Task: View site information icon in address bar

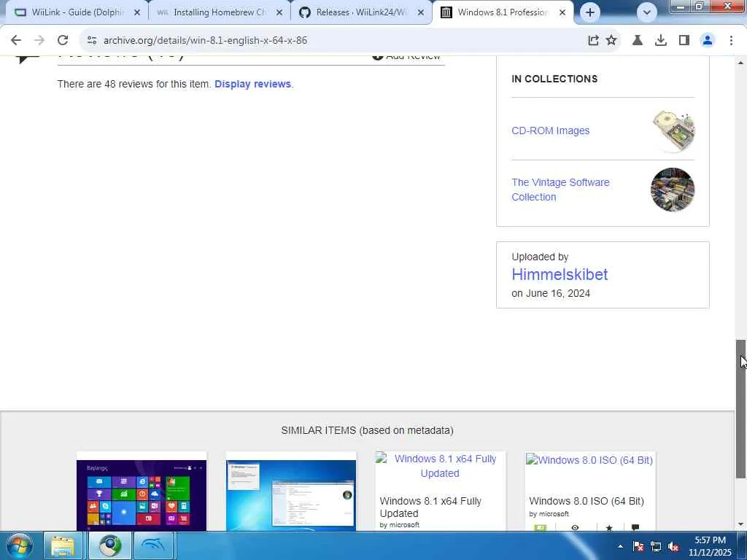Action: point(92,41)
